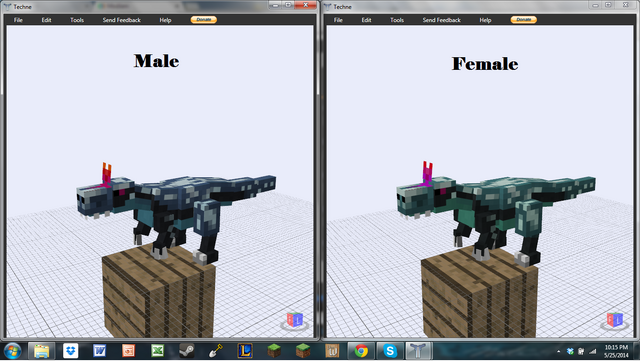
Task: Click Dropbox icon in system tray
Action: click(x=570, y=351)
